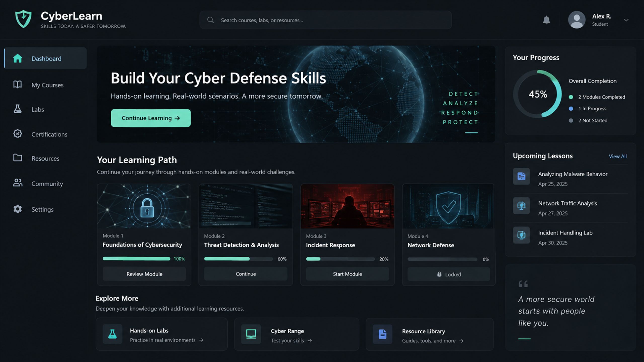Click the Resources folder icon
This screenshot has width=644, height=362.
click(x=17, y=158)
